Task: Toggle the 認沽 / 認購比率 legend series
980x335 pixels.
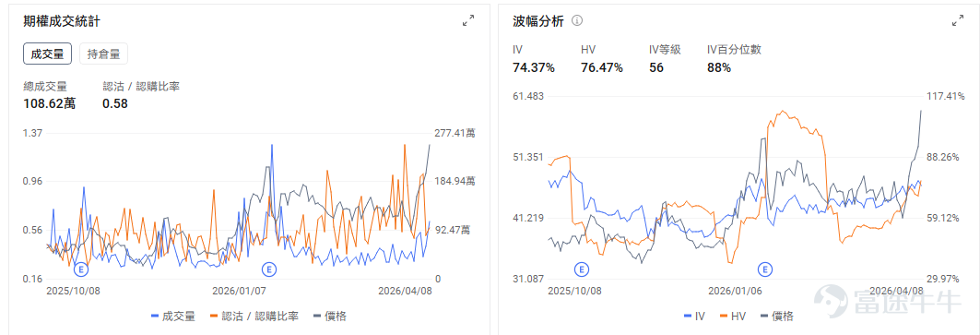Action: pyautogui.click(x=254, y=317)
